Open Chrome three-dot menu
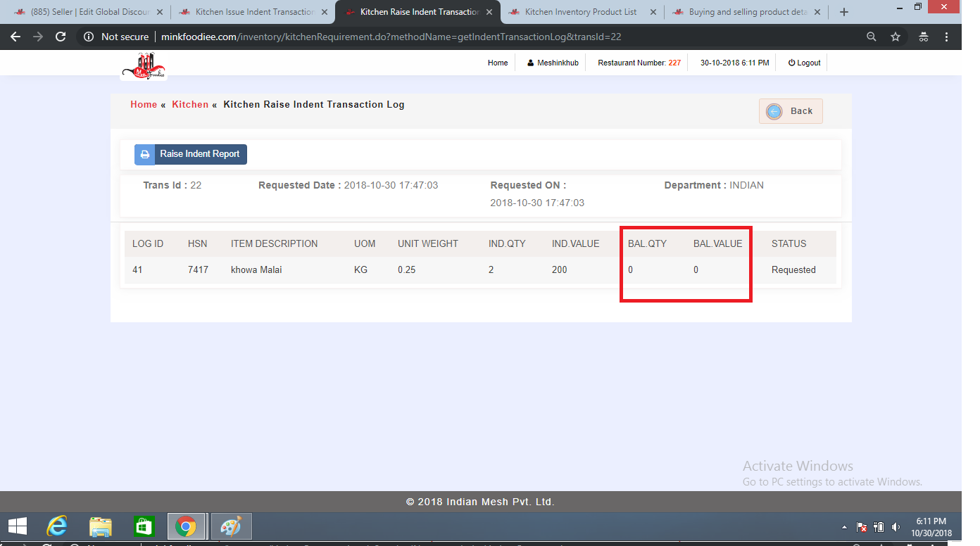Viewport: 980px width, 546px height. click(947, 37)
